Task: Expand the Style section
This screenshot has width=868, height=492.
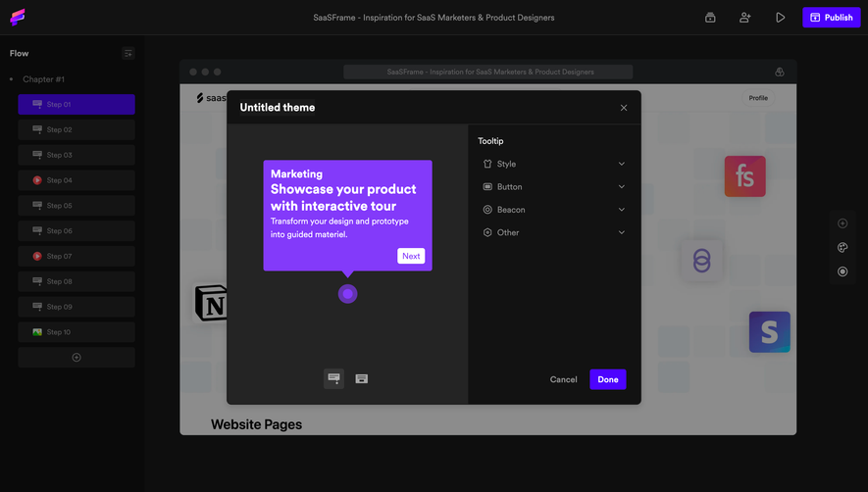Action: (x=554, y=164)
